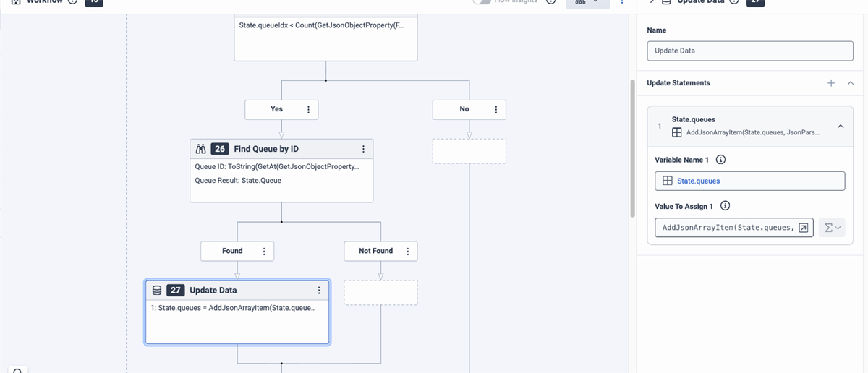Click the canvas vertical scrollbar
The image size is (868, 373).
tap(632, 145)
